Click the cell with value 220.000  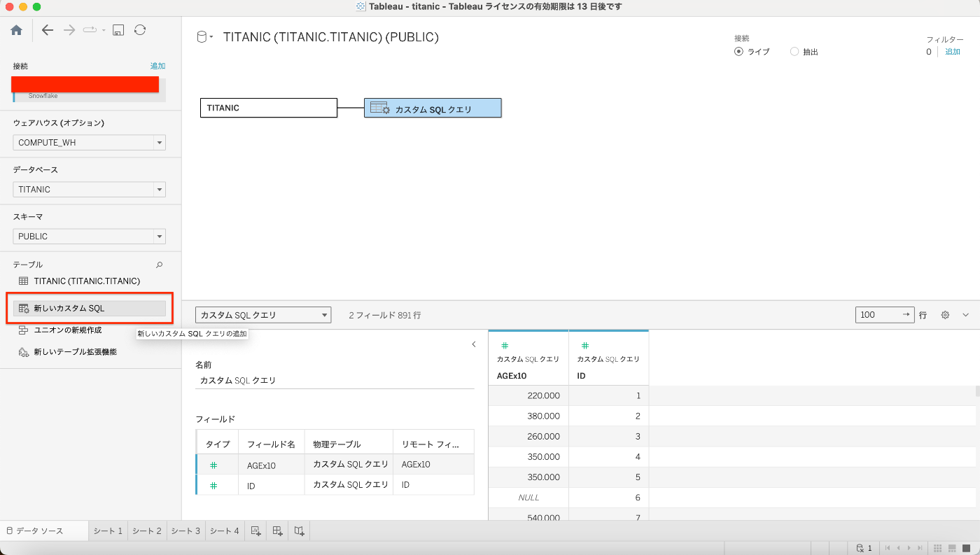tap(528, 395)
